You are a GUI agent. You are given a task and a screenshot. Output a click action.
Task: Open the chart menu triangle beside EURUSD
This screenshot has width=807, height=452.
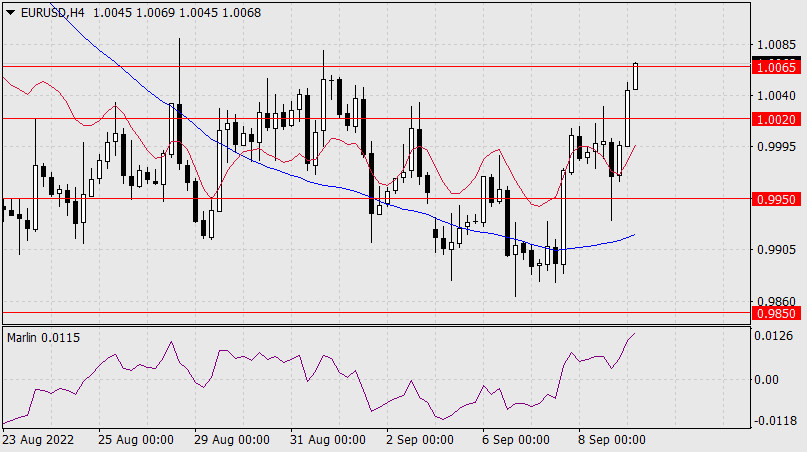[10, 12]
